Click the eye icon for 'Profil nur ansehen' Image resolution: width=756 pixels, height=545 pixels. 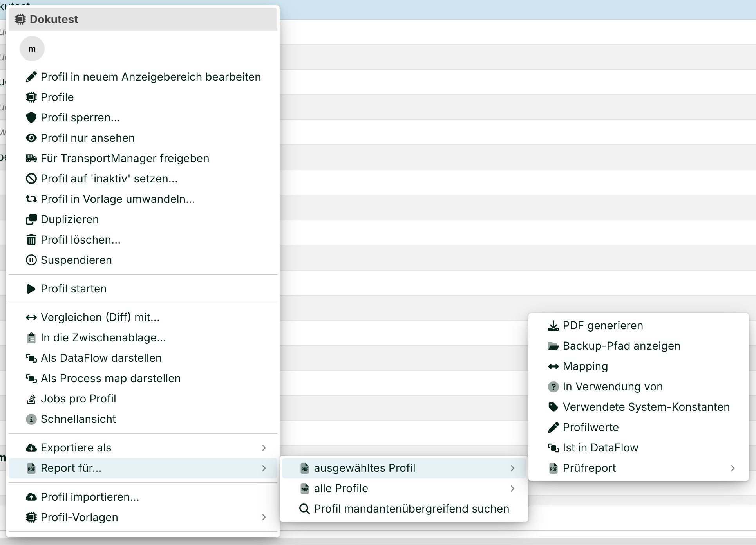31,138
